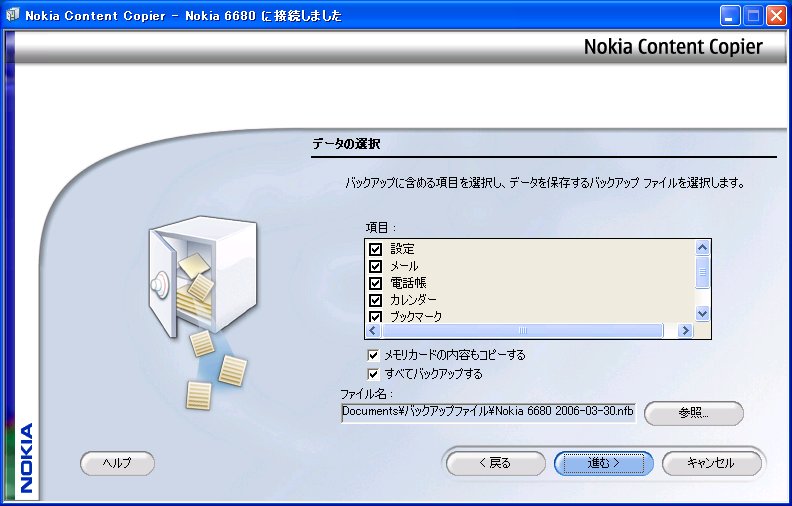Image resolution: width=792 pixels, height=506 pixels.
Task: Select the ブックマーク list item text
Action: (416, 317)
